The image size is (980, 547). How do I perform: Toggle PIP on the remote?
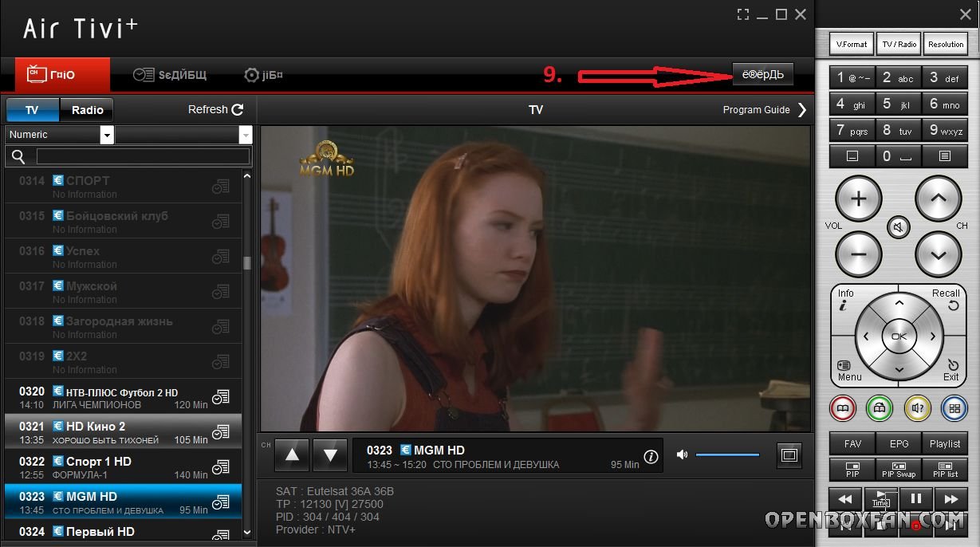(x=852, y=470)
